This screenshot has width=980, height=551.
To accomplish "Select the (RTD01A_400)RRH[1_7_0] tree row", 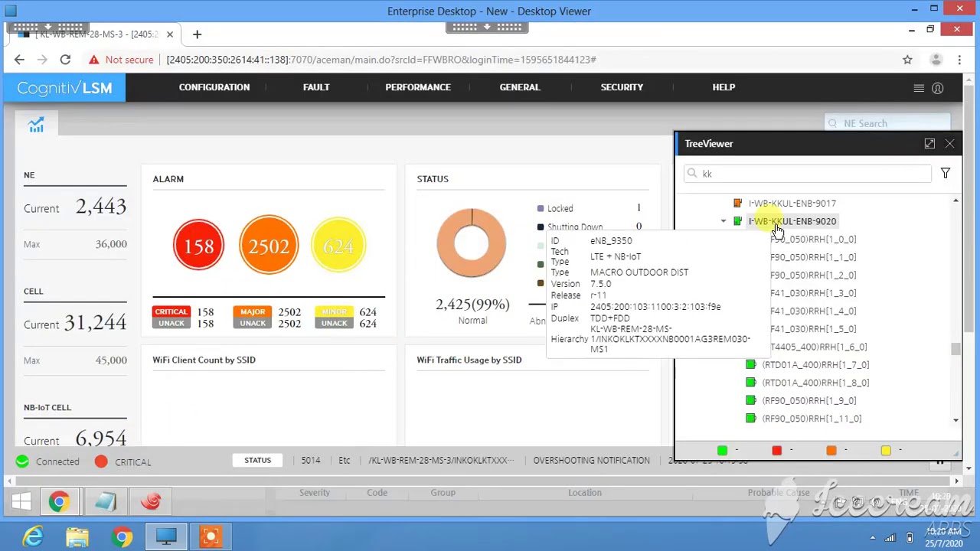I will coord(815,365).
